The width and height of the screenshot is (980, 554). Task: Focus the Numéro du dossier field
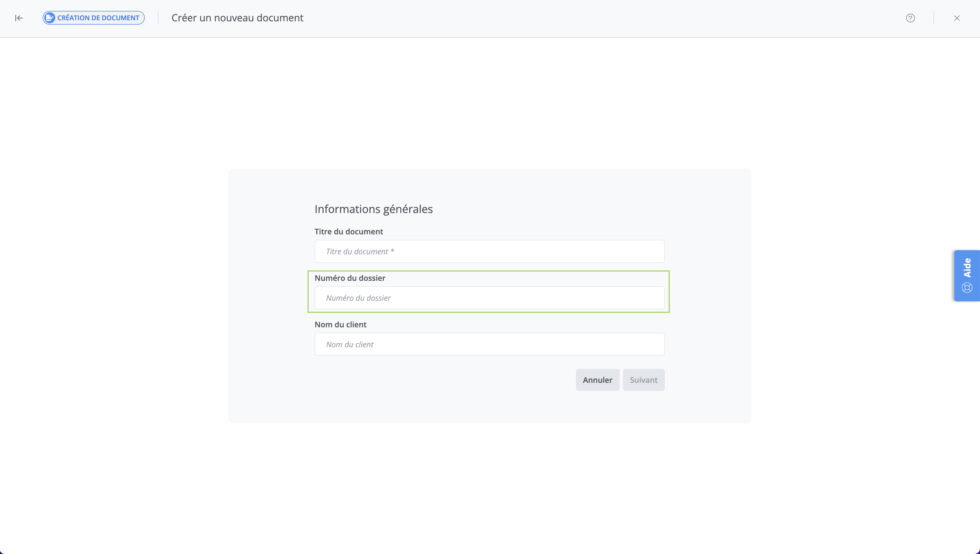[x=489, y=298]
